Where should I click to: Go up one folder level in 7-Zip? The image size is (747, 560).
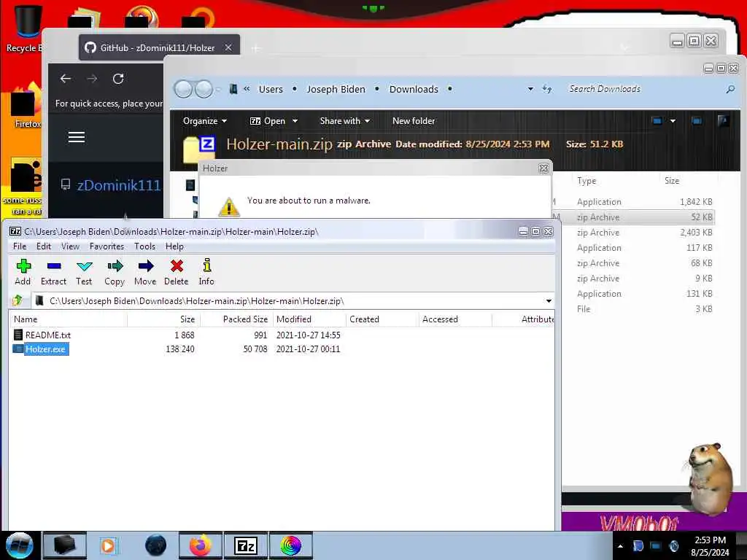tap(18, 300)
